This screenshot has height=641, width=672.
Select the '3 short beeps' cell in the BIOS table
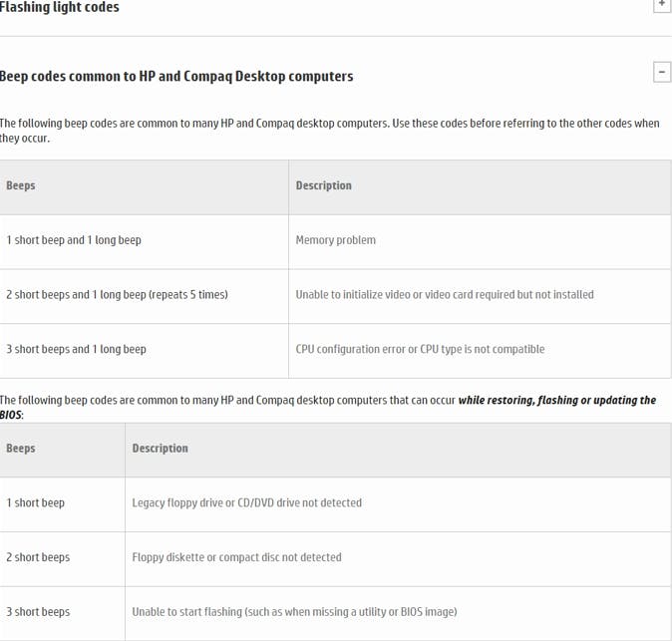click(x=38, y=612)
